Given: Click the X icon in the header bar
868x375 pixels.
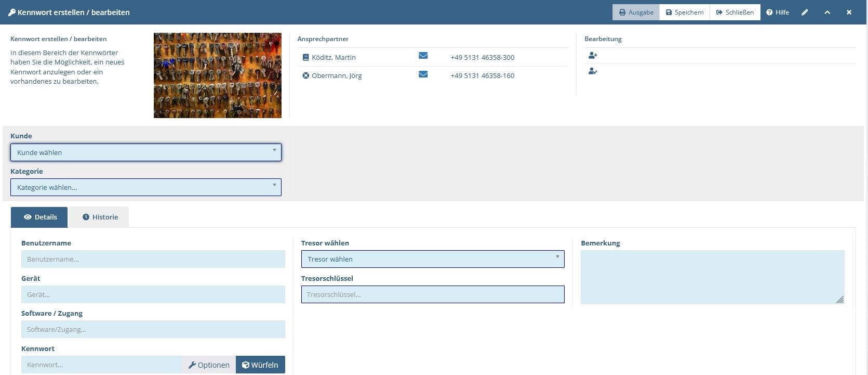Looking at the screenshot, I should point(849,12).
